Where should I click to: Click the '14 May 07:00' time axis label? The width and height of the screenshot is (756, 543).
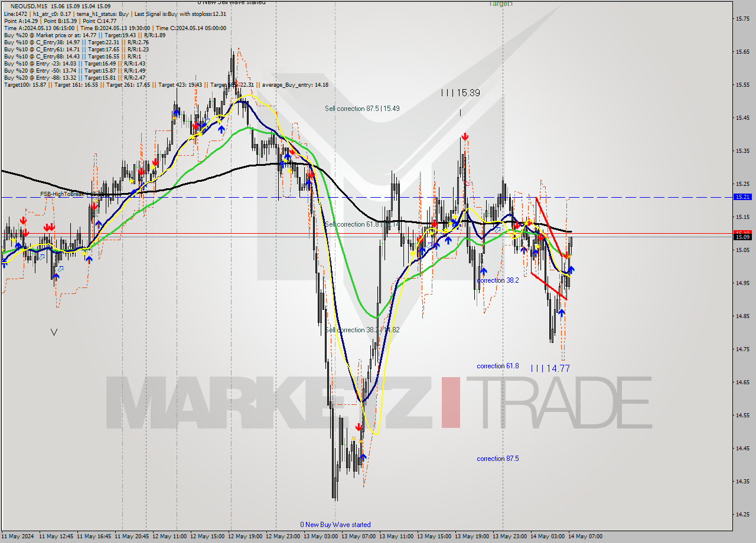tap(586, 537)
